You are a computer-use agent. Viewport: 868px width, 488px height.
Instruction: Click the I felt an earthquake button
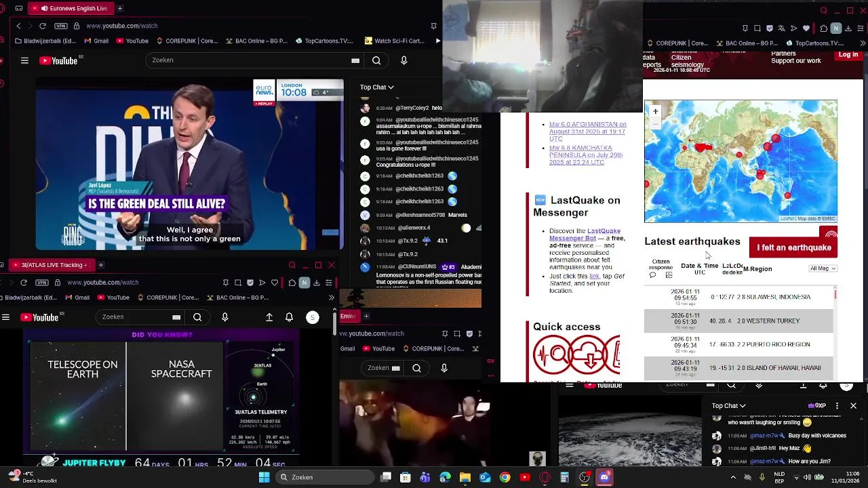point(793,247)
